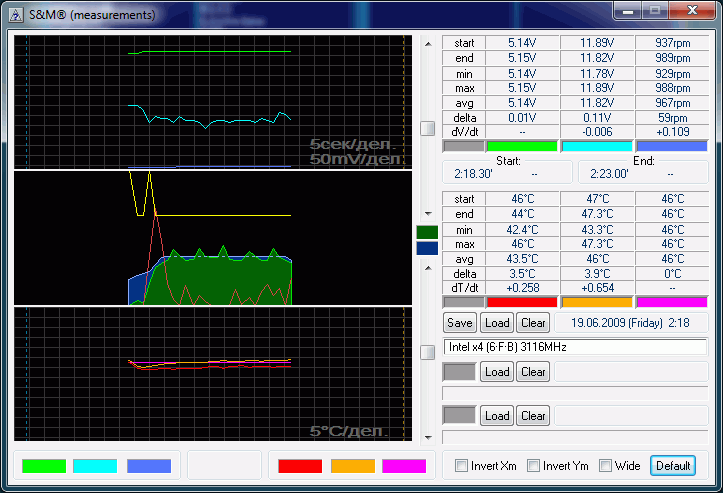
Task: Minimize the S&M measurements window
Action: (x=628, y=11)
